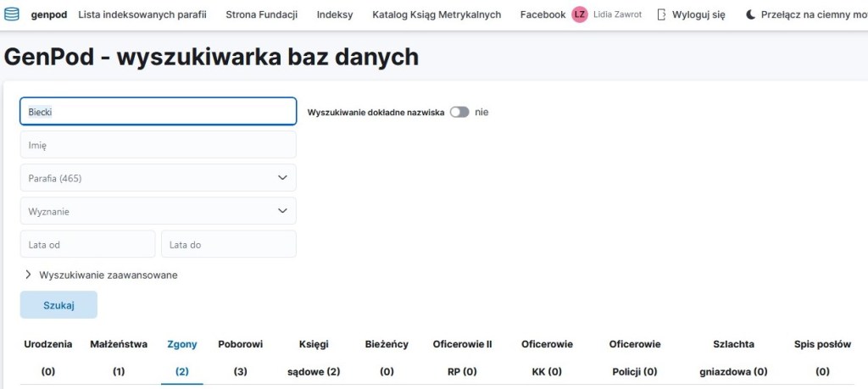Click the LZ user avatar
868x389 pixels.
click(x=580, y=14)
